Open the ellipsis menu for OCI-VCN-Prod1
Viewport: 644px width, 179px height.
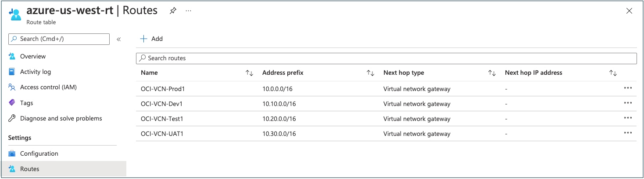[x=628, y=88]
